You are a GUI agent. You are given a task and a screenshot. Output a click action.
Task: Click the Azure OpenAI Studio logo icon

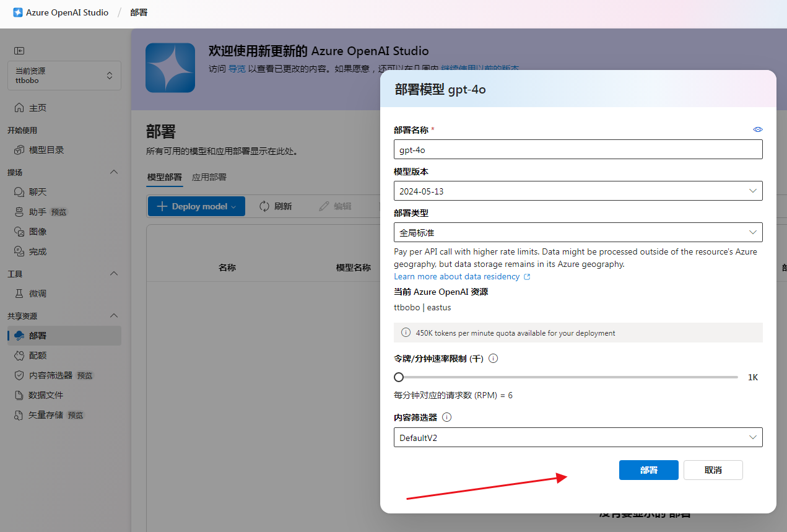(x=18, y=12)
